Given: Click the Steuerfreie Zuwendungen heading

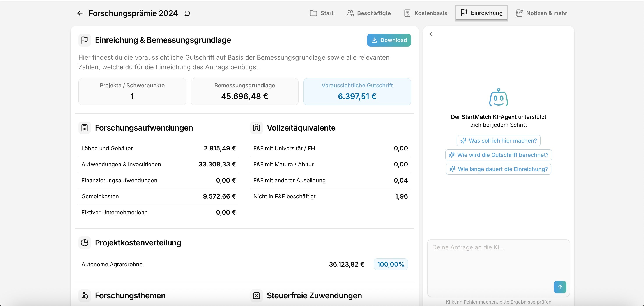Looking at the screenshot, I should (x=314, y=295).
